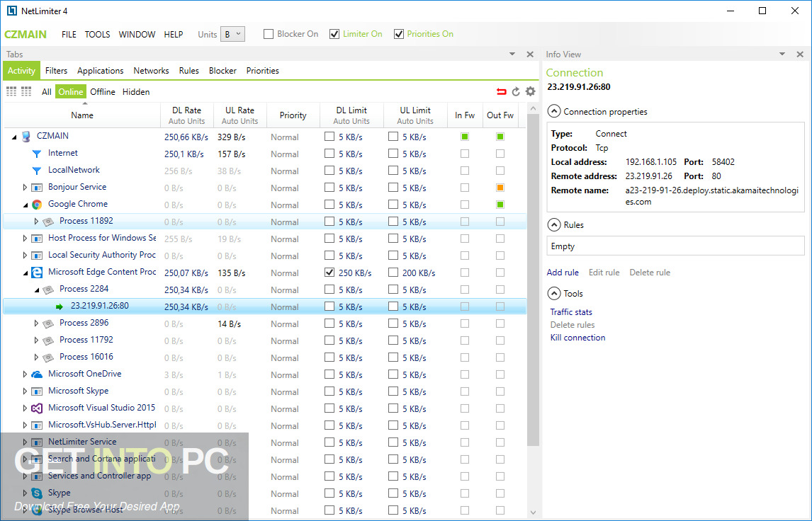Click green arrow icon beside 23.219.91.26:80
Viewport: 812px width, 521px height.
[x=60, y=307]
